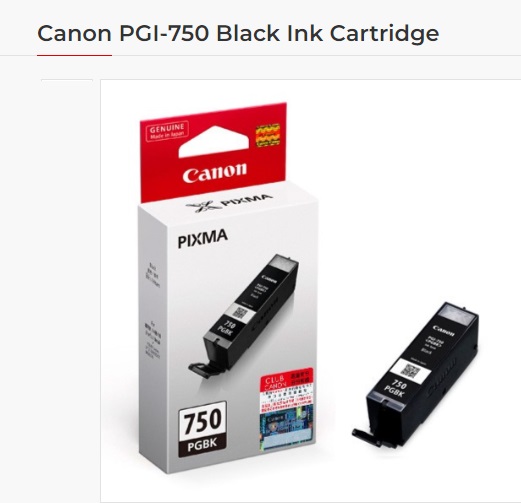Click the locking tab of the loose cartridge

coord(367,436)
